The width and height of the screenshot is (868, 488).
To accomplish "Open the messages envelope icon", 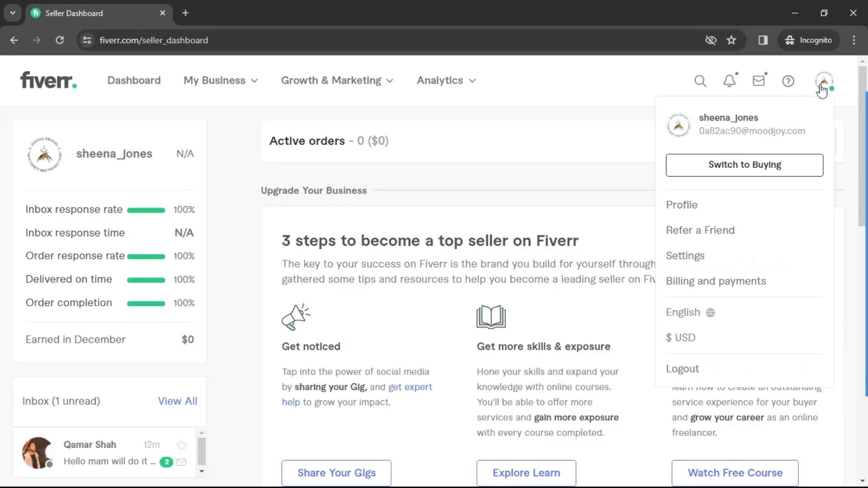I will (759, 80).
